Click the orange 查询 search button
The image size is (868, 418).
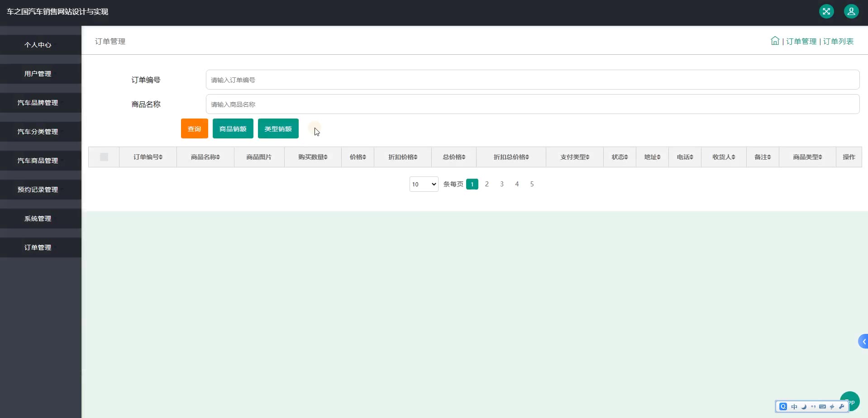pyautogui.click(x=195, y=128)
